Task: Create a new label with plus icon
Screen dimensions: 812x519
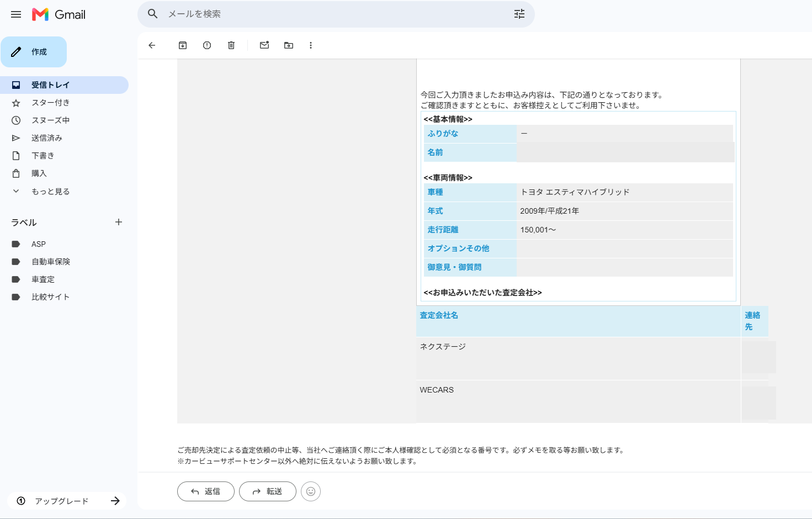Action: click(119, 222)
